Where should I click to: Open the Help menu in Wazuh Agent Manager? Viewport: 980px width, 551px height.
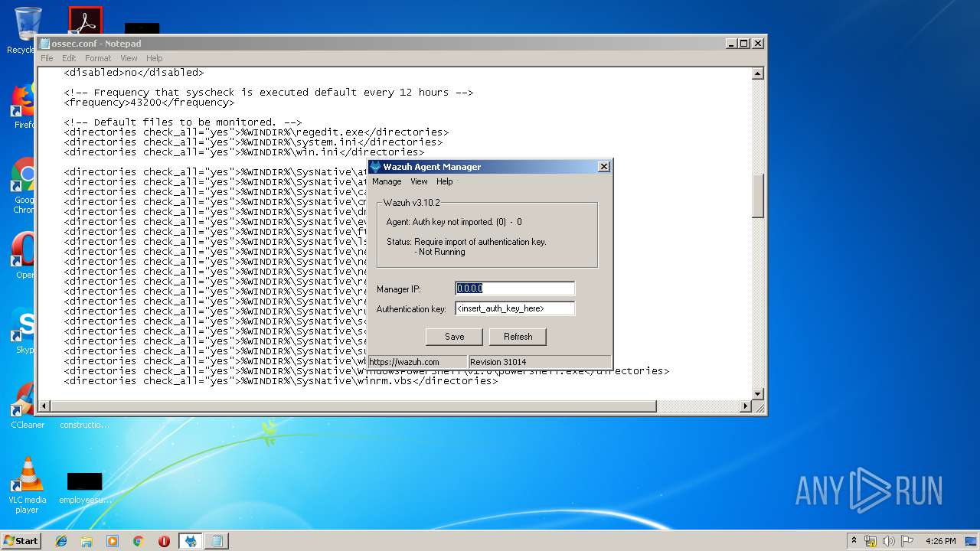(x=445, y=181)
